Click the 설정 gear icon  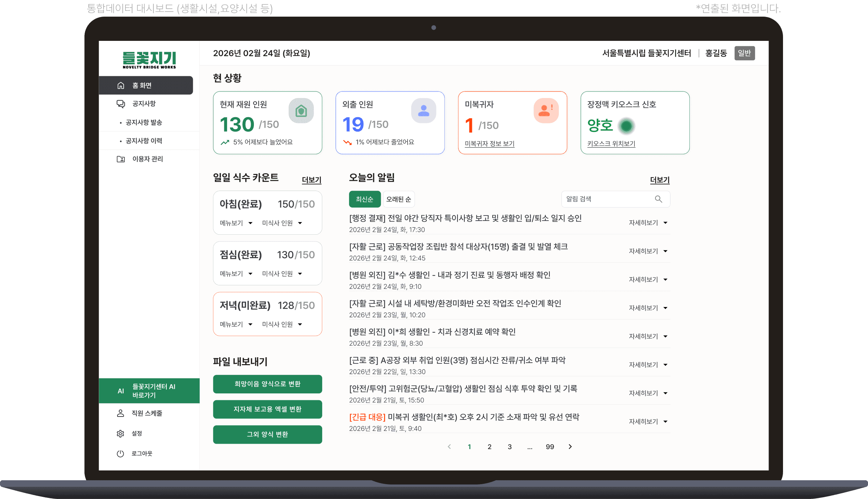(120, 434)
